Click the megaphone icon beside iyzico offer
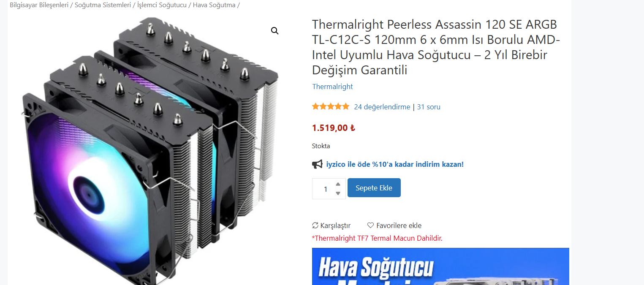Viewport: 644px width, 285px height. pyautogui.click(x=317, y=164)
